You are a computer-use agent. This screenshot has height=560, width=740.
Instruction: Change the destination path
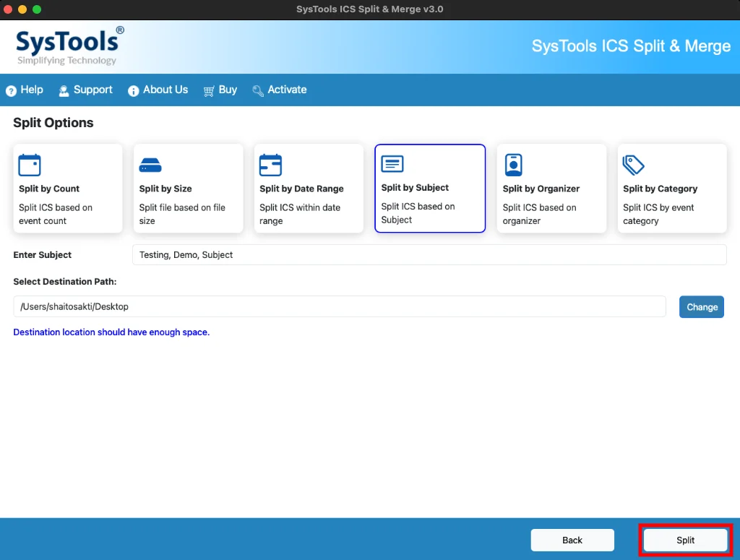click(x=702, y=307)
